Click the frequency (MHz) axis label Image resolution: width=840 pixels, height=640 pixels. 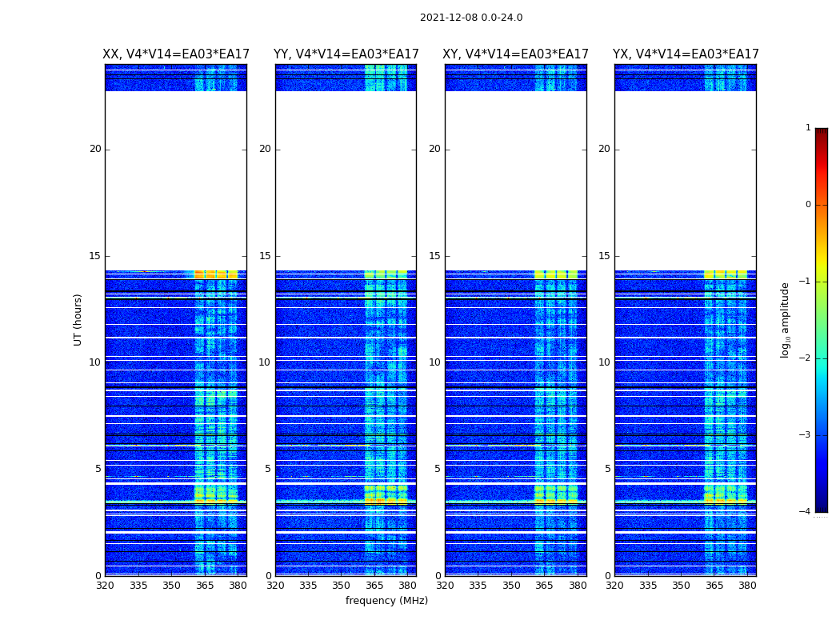386,601
